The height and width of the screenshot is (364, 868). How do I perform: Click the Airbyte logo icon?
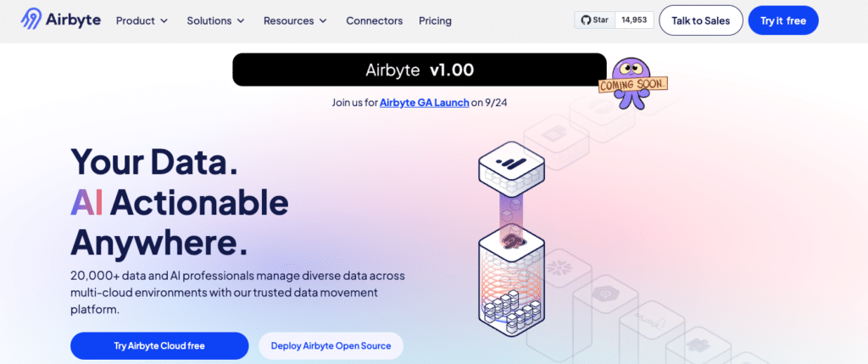coord(31,20)
